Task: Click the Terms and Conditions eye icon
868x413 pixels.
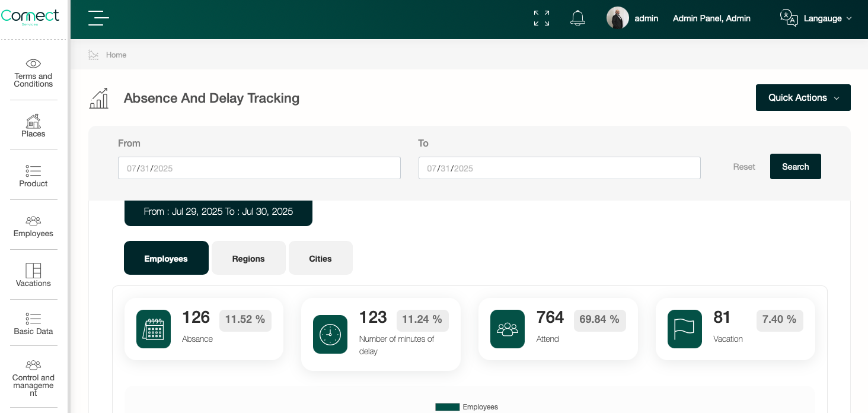Action: [33, 63]
